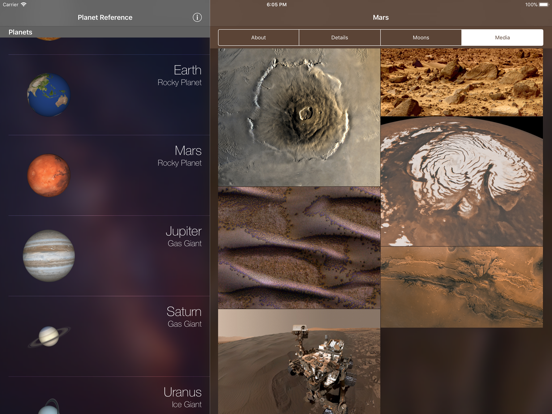The height and width of the screenshot is (414, 552).
Task: Select the Uranus planet icon
Action: coord(48,407)
